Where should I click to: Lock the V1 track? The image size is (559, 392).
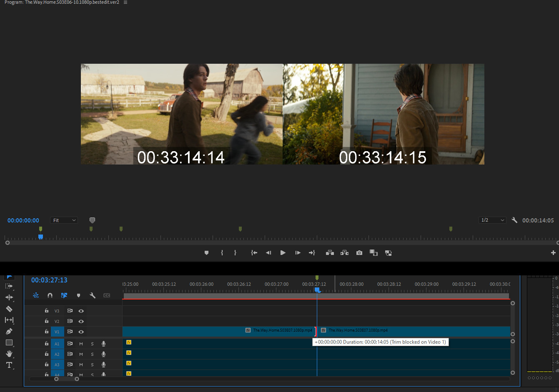pyautogui.click(x=47, y=332)
